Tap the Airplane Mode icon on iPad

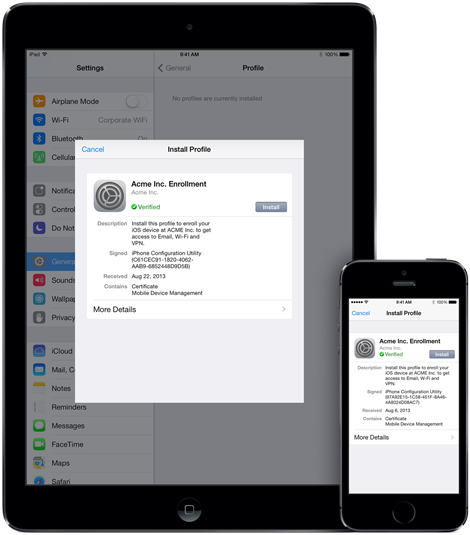[39, 101]
